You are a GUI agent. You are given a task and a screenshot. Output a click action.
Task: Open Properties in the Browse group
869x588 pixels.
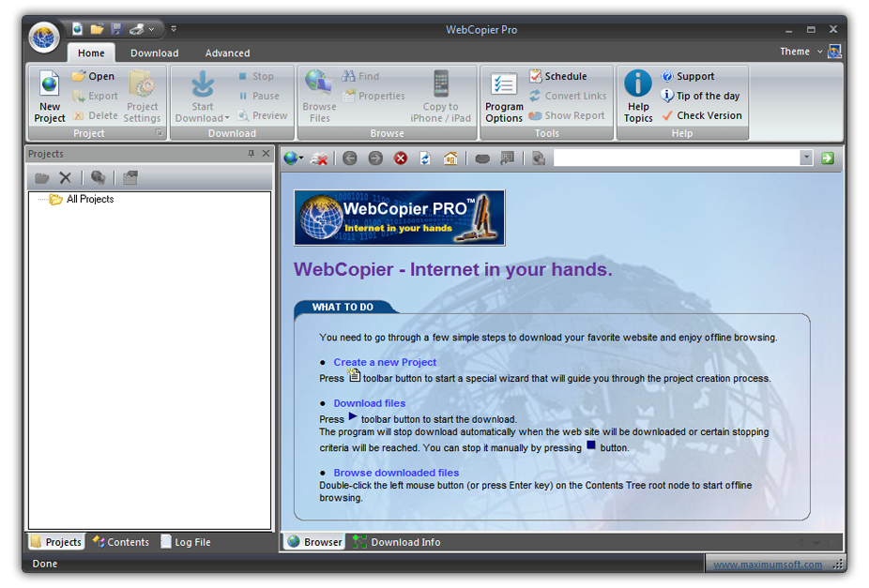[x=374, y=96]
